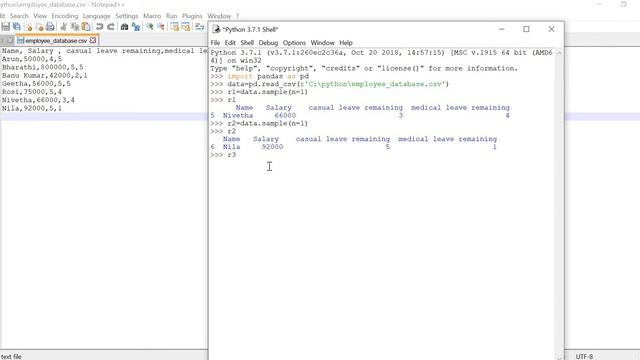Click the 'Rosi,75000,5,4' line in Notepad++

click(x=32, y=92)
